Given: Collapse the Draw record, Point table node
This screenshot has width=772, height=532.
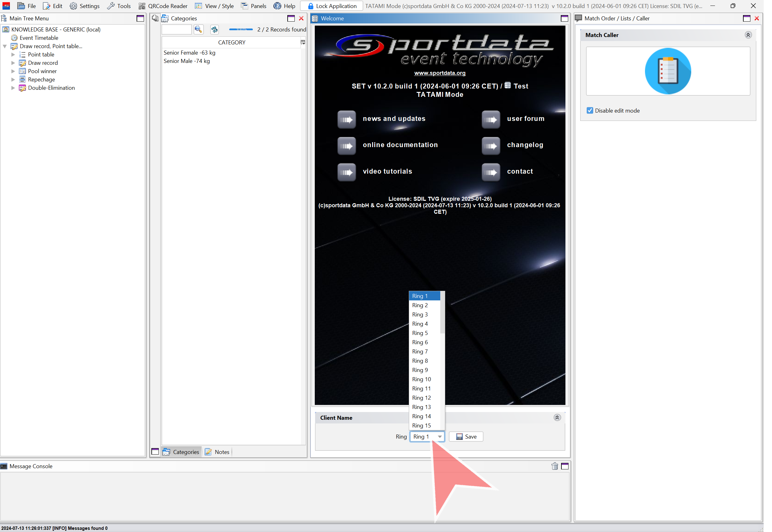Looking at the screenshot, I should pos(5,46).
